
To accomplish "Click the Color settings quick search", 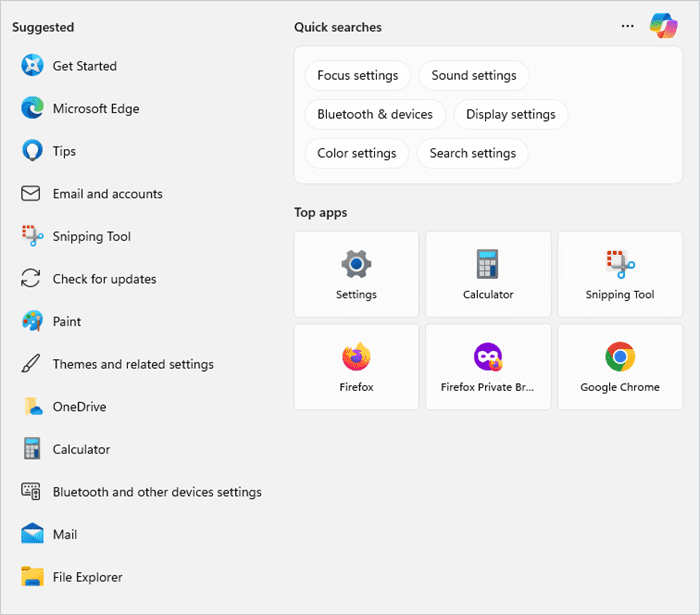I will (x=357, y=153).
